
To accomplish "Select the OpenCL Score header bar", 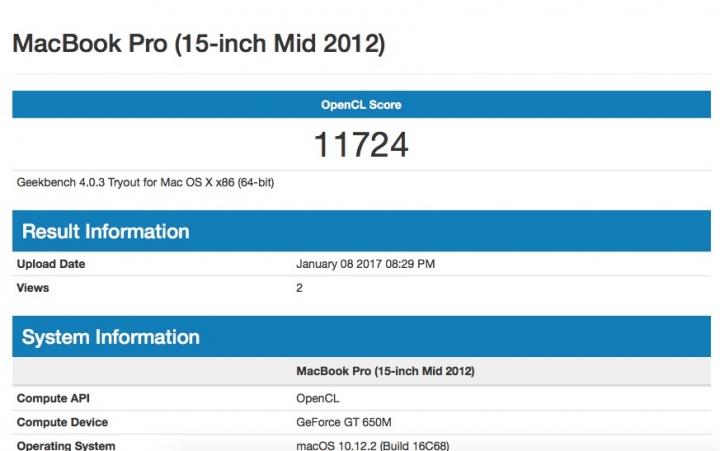I will (x=361, y=105).
